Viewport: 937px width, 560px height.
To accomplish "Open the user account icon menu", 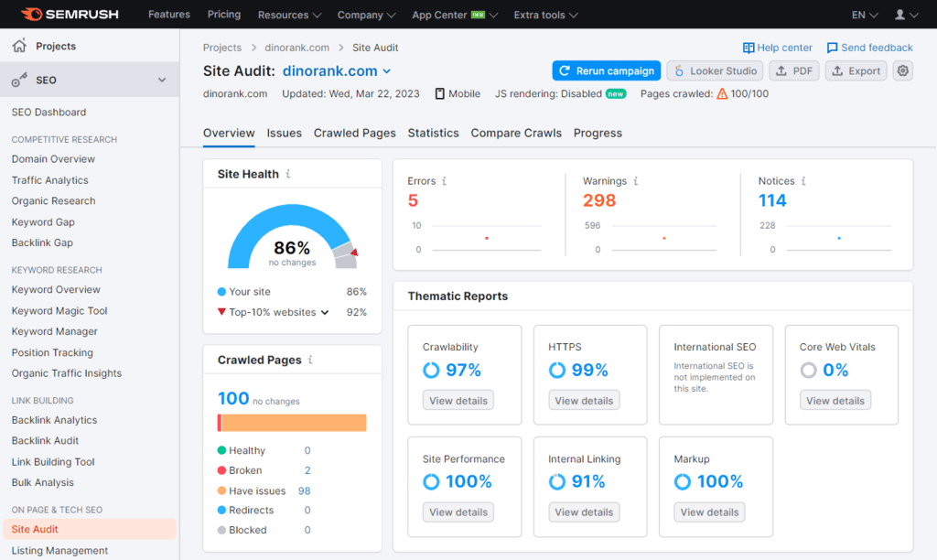I will 906,15.
